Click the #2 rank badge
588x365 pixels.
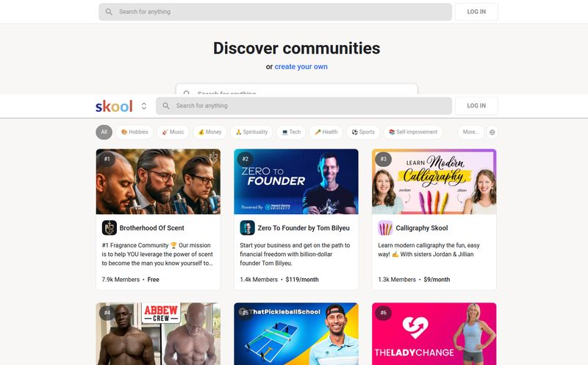coord(245,159)
